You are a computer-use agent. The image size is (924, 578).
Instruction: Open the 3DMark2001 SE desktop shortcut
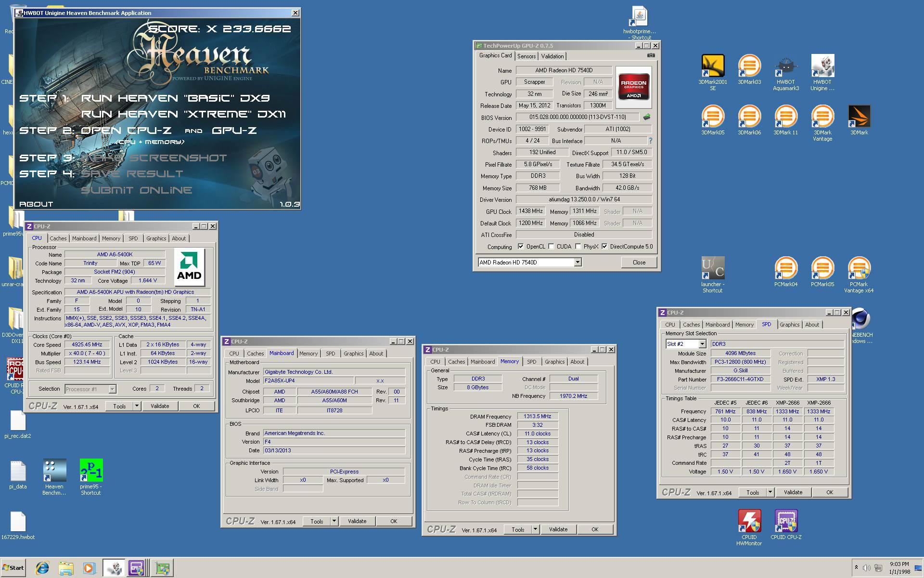coord(713,72)
